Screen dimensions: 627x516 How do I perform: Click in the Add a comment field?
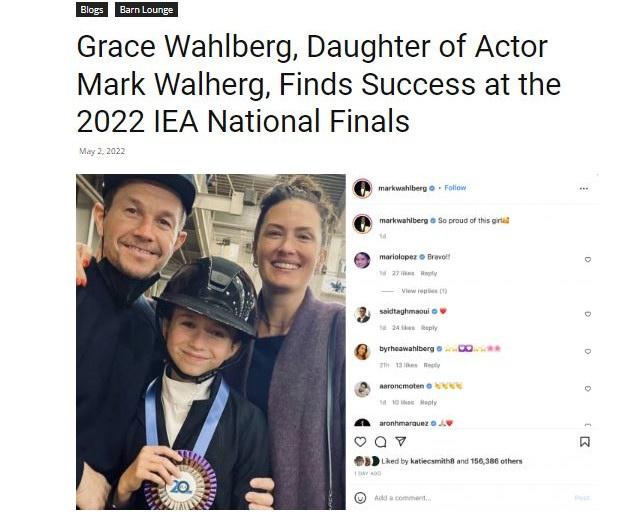click(x=460, y=497)
